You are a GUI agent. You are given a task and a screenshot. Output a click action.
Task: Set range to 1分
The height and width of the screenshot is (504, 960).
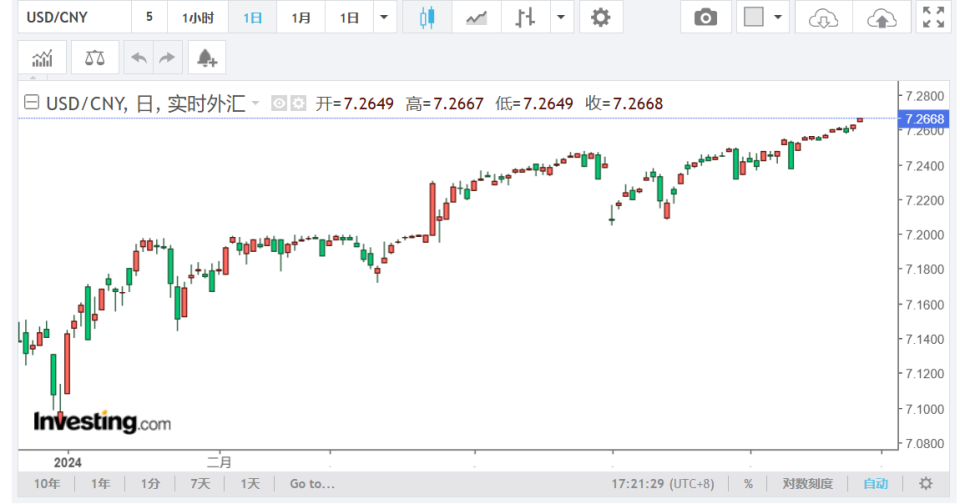(x=150, y=484)
